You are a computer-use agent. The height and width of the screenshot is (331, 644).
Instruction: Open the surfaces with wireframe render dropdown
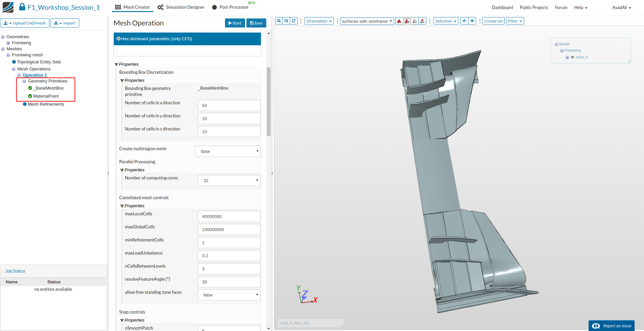pos(367,21)
